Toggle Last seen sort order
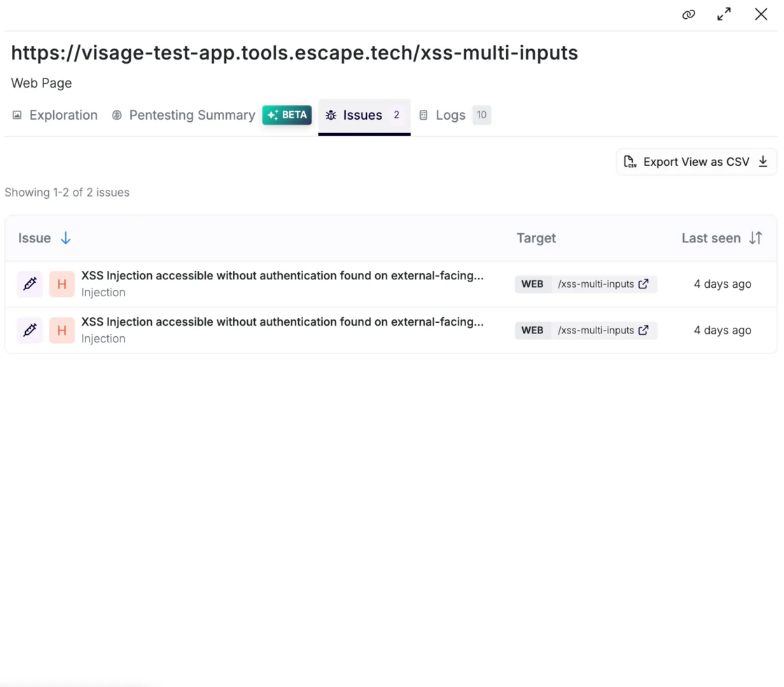The height and width of the screenshot is (687, 784). pyautogui.click(x=755, y=238)
